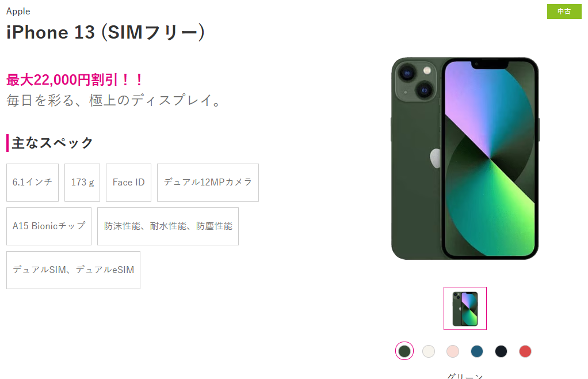Click the green 中古 badge
Image resolution: width=588 pixels, height=379 pixels.
pos(564,12)
